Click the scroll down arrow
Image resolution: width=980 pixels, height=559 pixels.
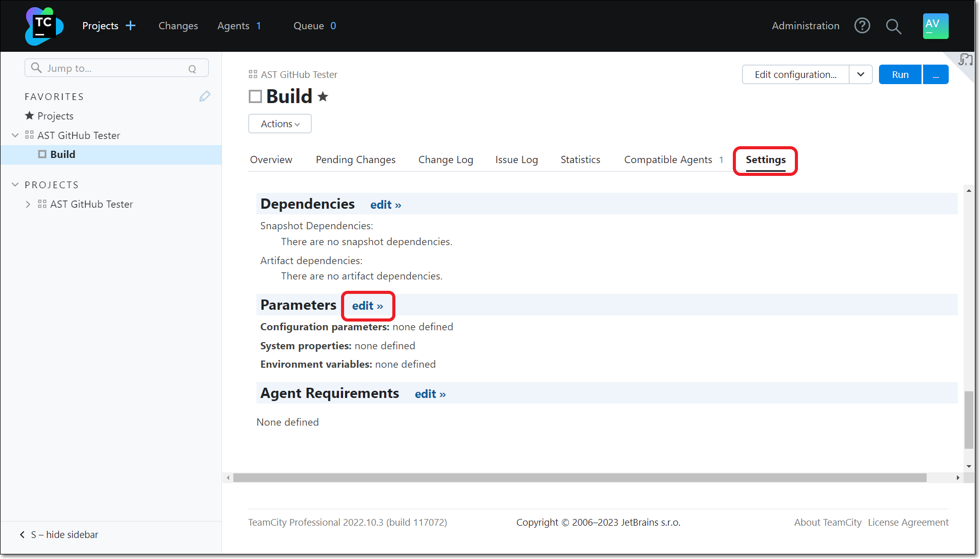(969, 466)
